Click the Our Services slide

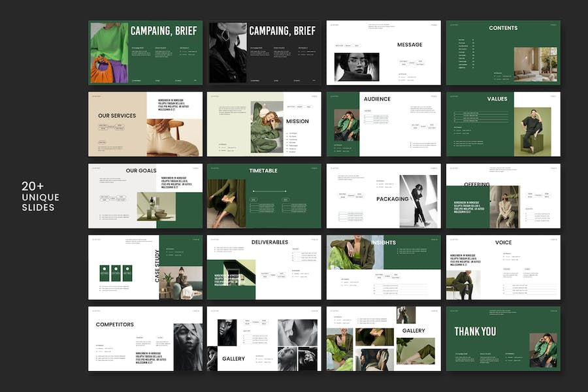point(145,124)
